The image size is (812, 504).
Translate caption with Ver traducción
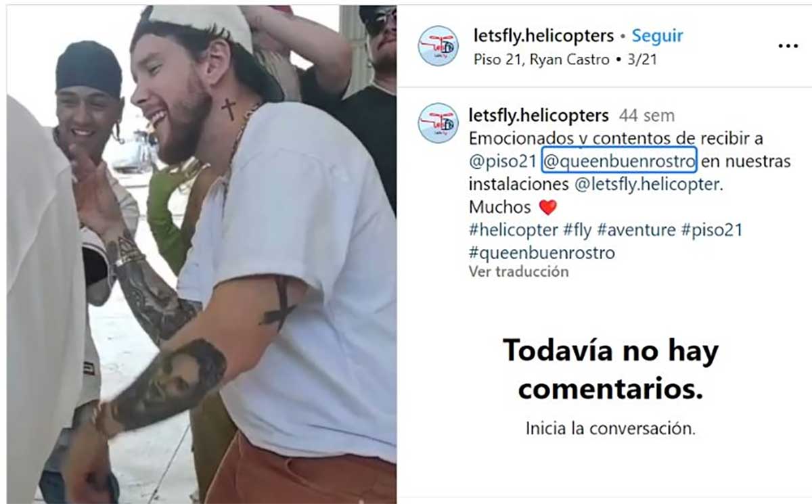[x=518, y=272]
